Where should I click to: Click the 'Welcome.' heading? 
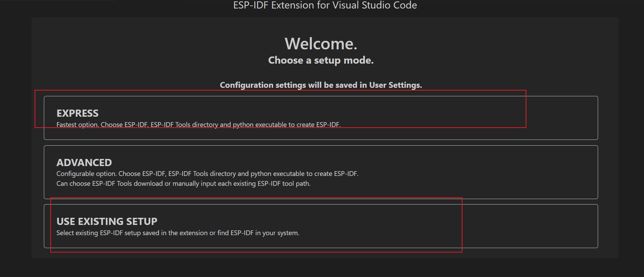[x=321, y=44]
